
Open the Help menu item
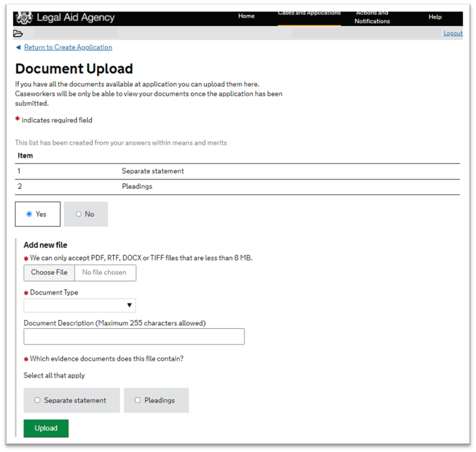[x=435, y=17]
